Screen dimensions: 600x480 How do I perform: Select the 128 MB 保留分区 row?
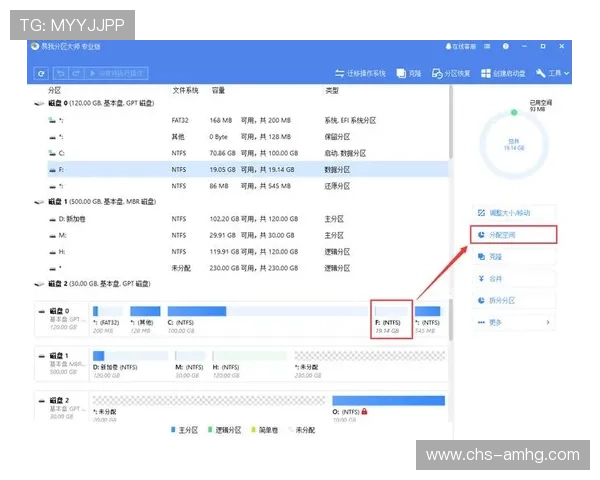point(248,137)
